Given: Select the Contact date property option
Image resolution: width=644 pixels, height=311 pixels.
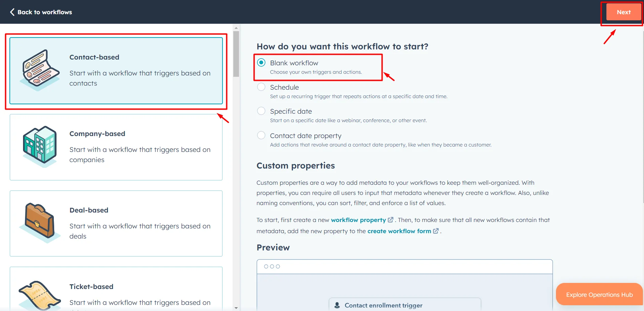Looking at the screenshot, I should (x=261, y=135).
